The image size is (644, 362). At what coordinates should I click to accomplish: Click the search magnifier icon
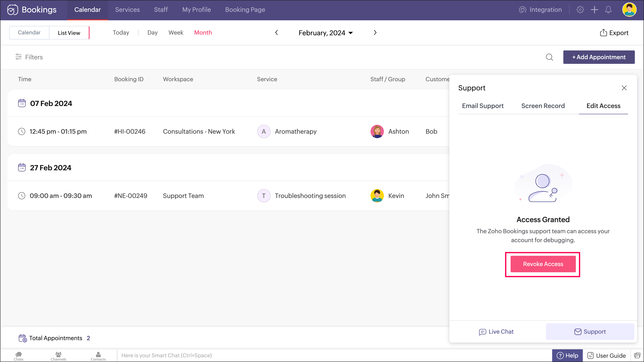[x=549, y=57]
